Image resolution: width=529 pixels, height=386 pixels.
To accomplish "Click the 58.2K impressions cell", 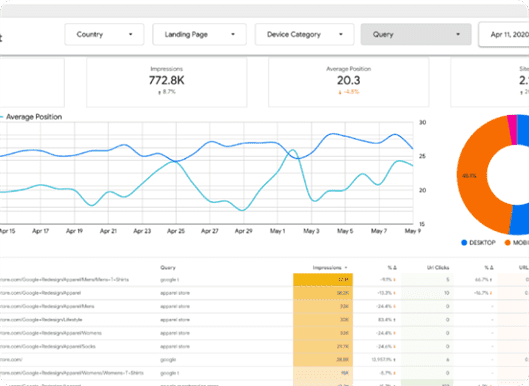I will pos(323,293).
